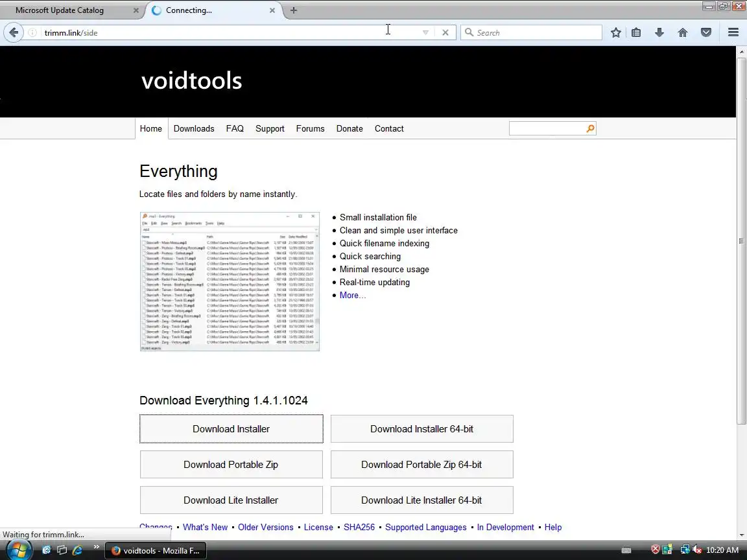The image size is (747, 560).
Task: Open the Help link
Action: point(553,527)
